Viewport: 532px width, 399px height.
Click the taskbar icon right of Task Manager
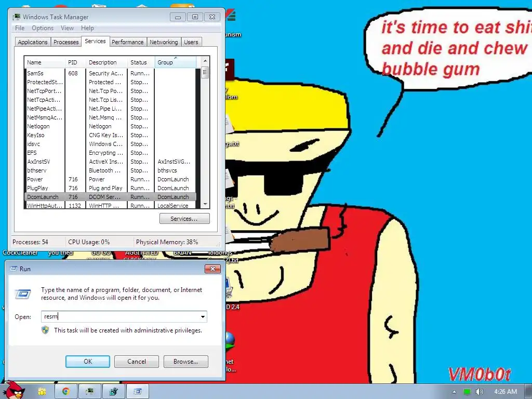114,392
